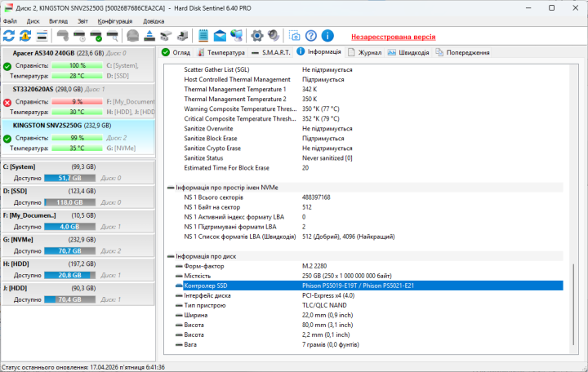Image resolution: width=588 pixels, height=372 pixels.
Task: Click the blue envelope e-mail icon
Action: [x=220, y=36]
